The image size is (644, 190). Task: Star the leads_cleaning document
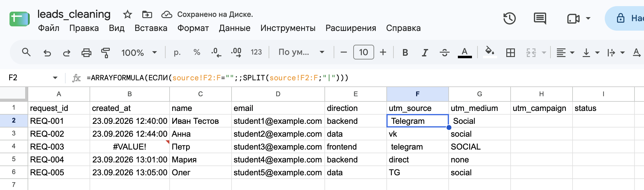(x=127, y=14)
